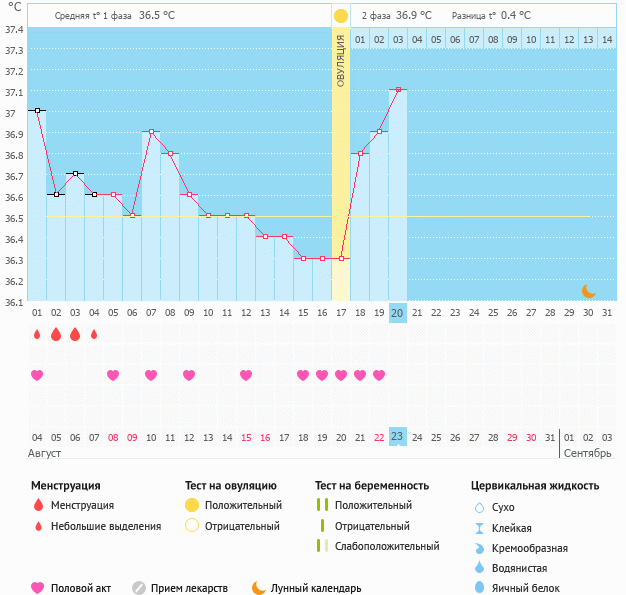
Task: Select the highlighted calendar date 23 cell
Action: click(398, 437)
